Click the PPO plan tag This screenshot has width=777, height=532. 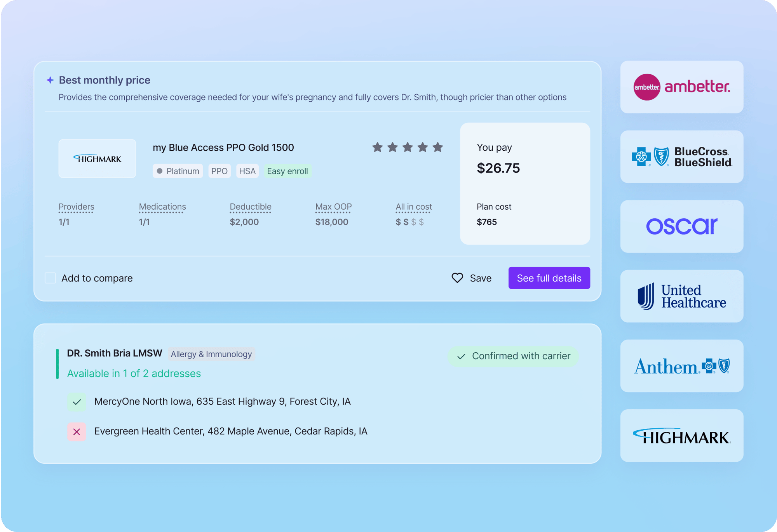click(x=220, y=171)
